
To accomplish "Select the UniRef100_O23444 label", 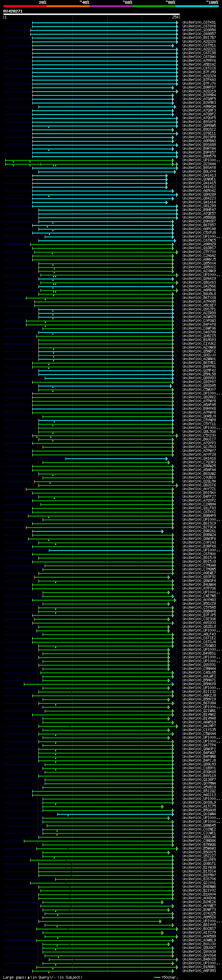I will pos(199,164).
